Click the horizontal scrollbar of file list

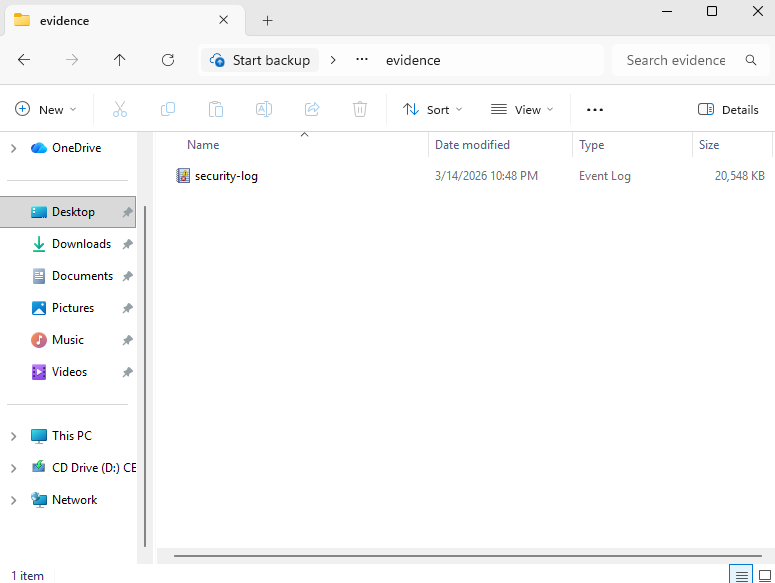point(467,556)
